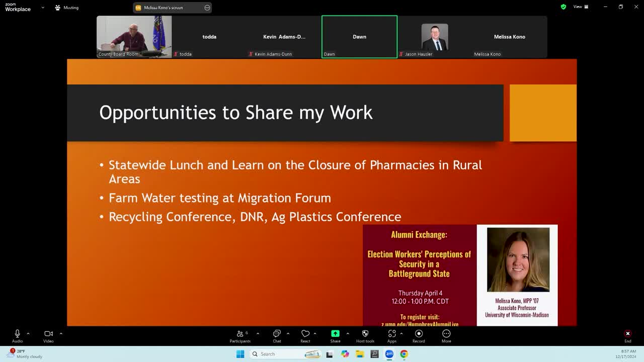Open the Windows Start menu
The height and width of the screenshot is (362, 644).
240,354
